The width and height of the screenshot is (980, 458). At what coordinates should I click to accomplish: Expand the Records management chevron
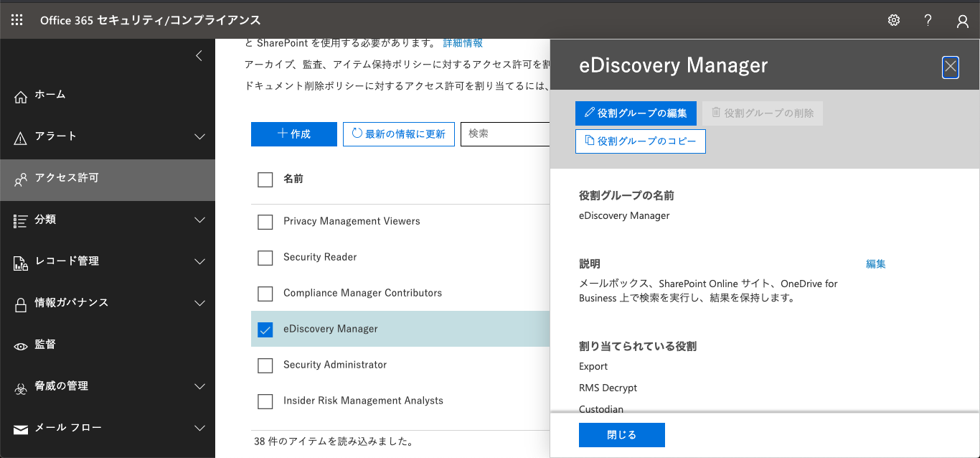point(200,262)
